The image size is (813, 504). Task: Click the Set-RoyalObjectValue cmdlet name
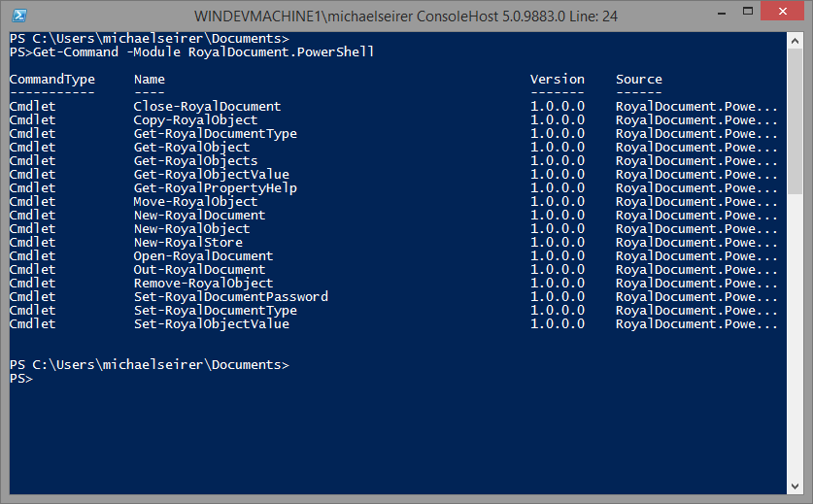[x=211, y=323]
